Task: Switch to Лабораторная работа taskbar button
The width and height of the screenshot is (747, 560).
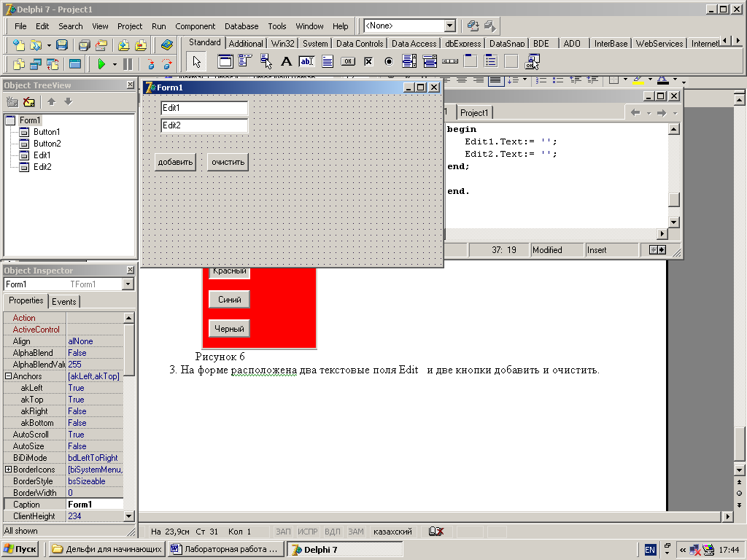Action: click(x=225, y=549)
